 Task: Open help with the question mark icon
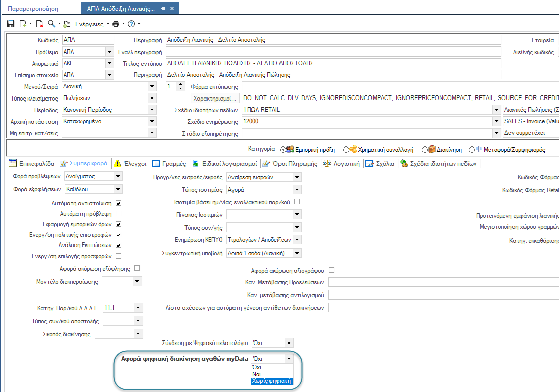[x=131, y=24]
